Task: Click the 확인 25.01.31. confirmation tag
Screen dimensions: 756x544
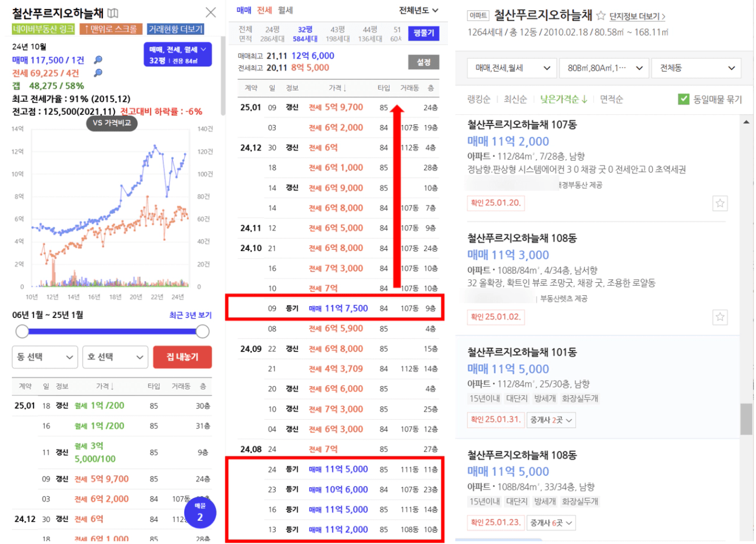Action: coord(495,420)
